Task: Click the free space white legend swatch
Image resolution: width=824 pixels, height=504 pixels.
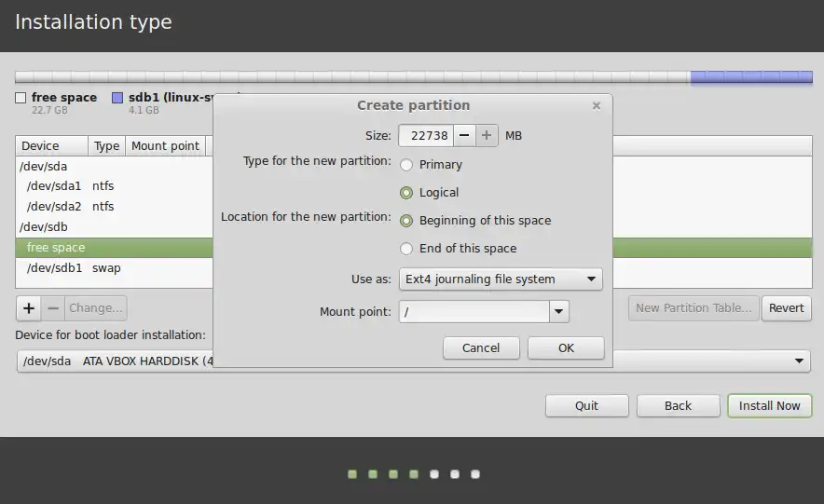Action: (x=21, y=98)
